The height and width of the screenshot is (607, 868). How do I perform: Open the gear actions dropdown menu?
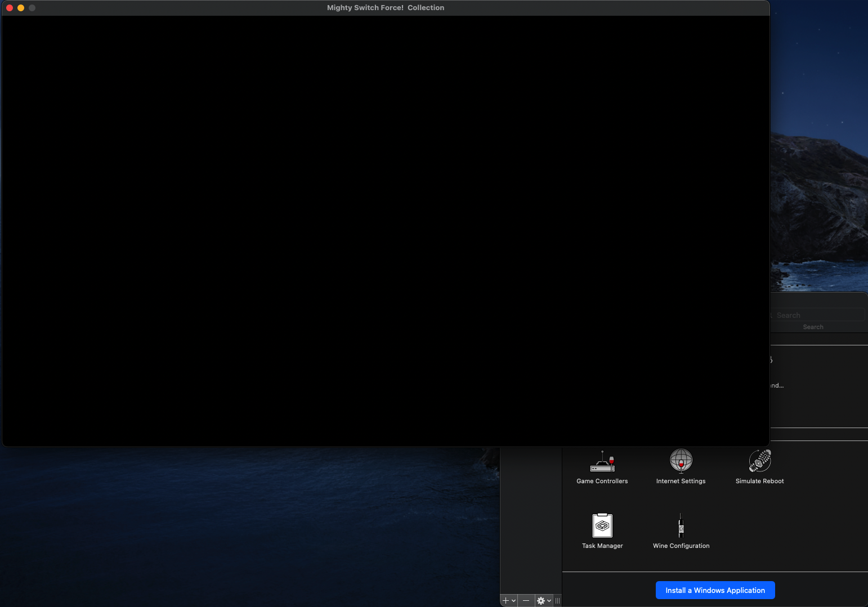[544, 600]
